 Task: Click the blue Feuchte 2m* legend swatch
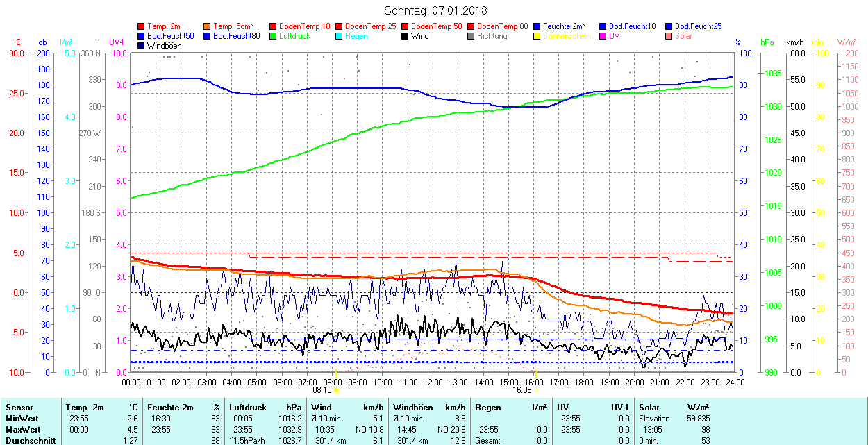click(537, 26)
